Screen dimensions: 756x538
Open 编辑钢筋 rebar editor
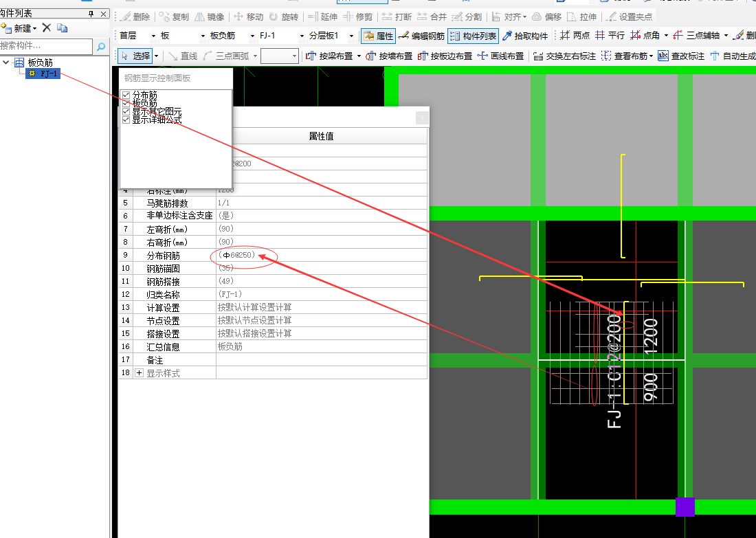point(421,36)
